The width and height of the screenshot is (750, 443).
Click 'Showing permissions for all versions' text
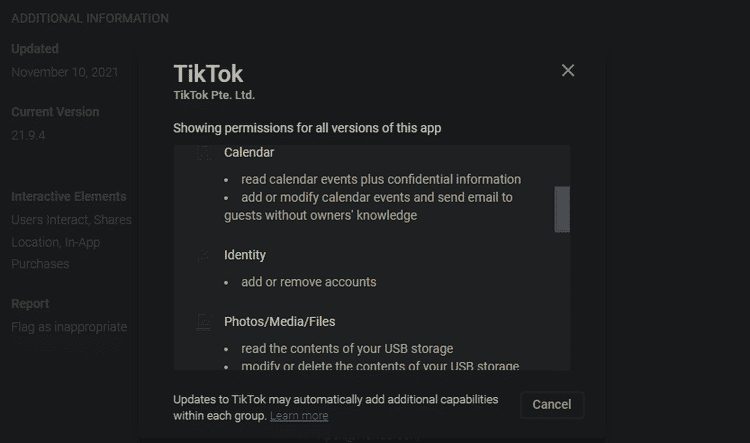[x=307, y=128]
